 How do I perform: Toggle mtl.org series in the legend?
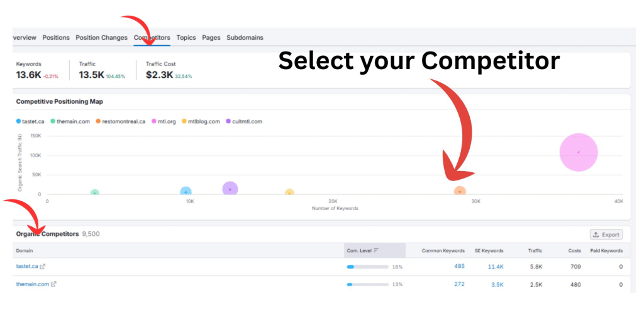(x=165, y=121)
